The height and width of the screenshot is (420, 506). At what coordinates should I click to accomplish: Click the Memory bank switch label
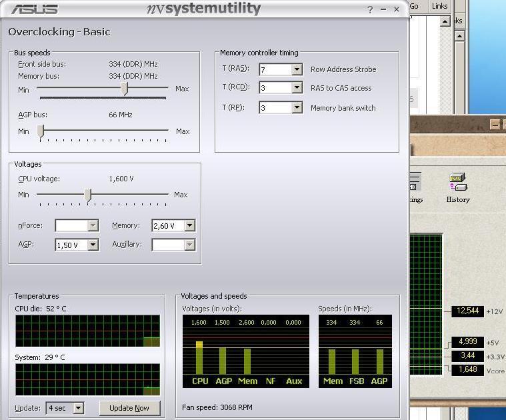pyautogui.click(x=343, y=108)
